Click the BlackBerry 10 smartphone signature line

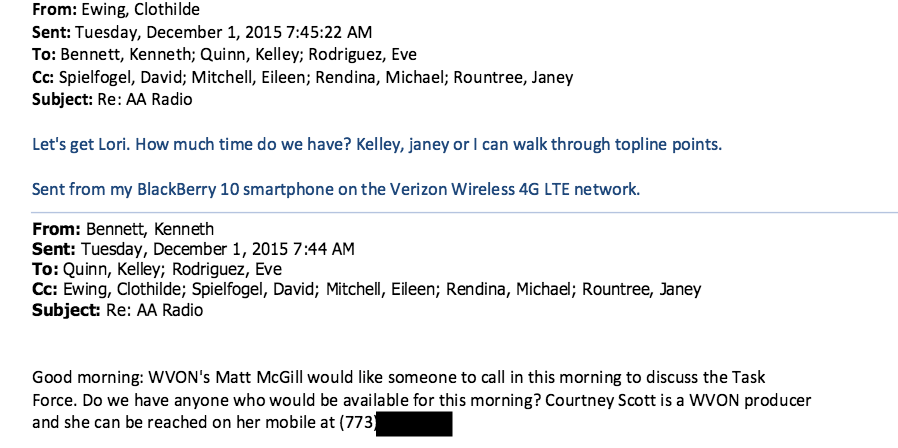[x=336, y=189]
